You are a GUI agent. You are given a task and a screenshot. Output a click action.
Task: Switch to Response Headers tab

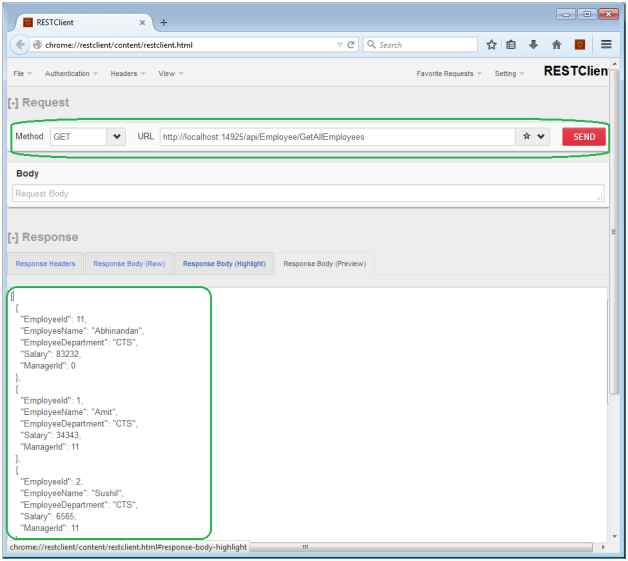pos(46,263)
